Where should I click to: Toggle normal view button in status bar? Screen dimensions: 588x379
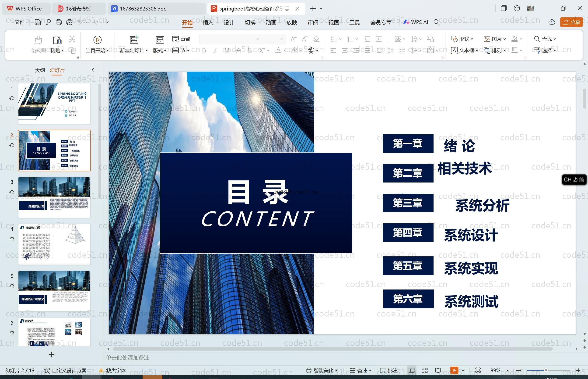point(411,370)
